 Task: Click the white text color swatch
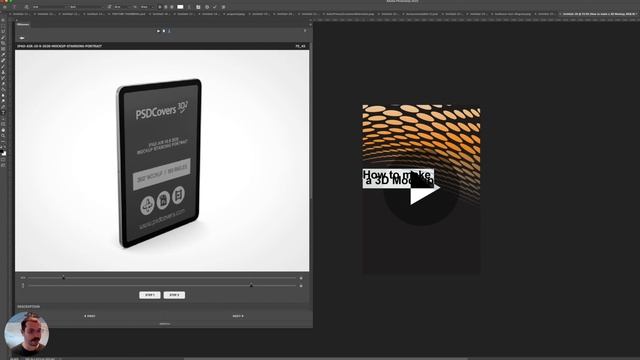click(180, 7)
